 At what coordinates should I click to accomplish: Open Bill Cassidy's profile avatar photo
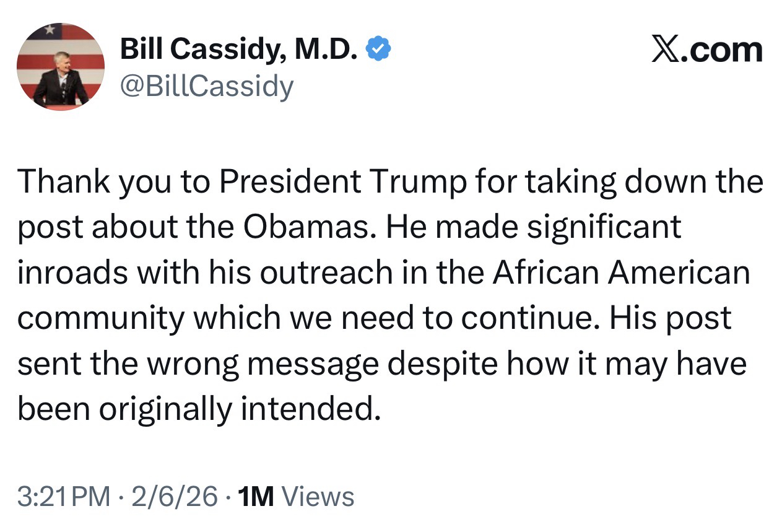tap(60, 66)
